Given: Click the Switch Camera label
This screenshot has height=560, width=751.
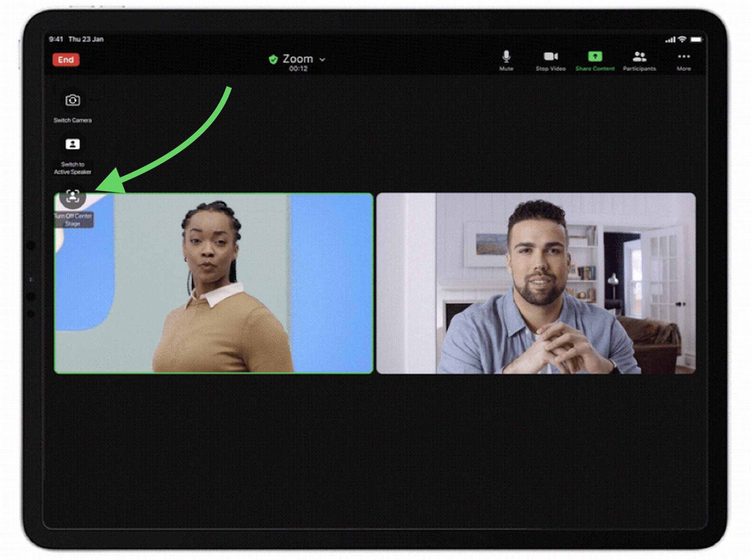Looking at the screenshot, I should click(72, 120).
